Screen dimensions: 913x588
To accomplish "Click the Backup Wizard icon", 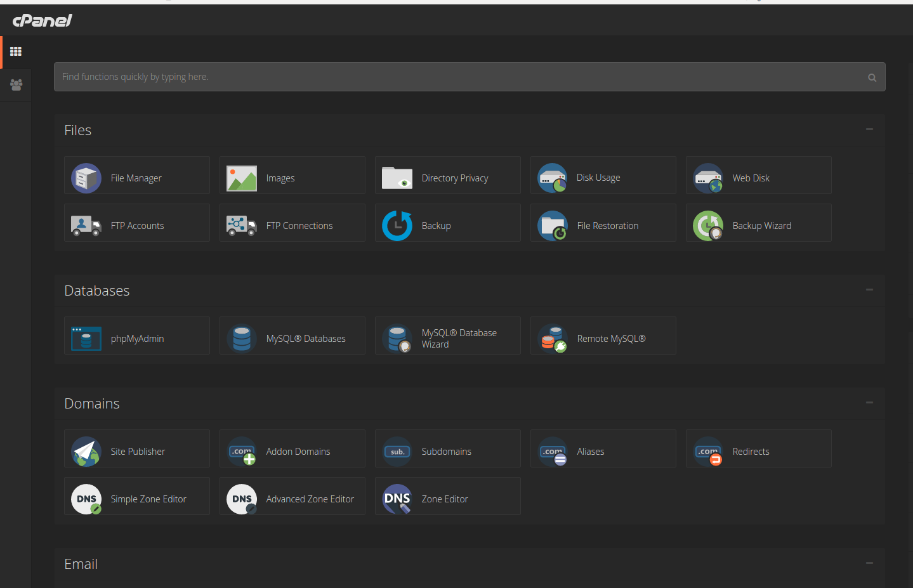I will [x=708, y=226].
